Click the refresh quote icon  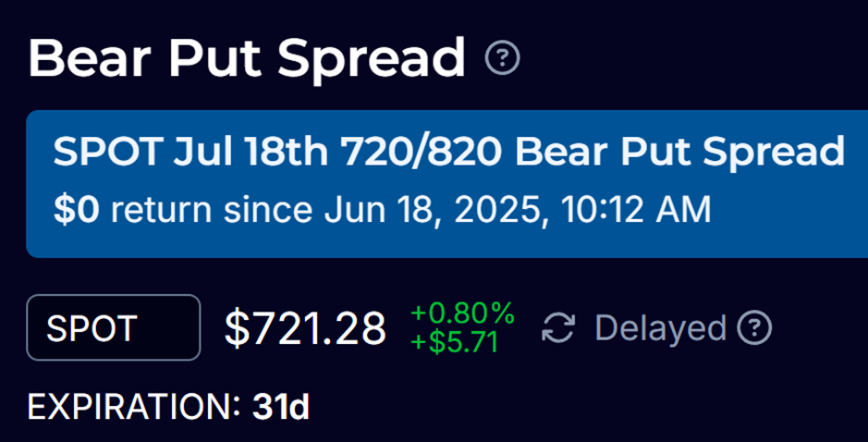point(558,328)
